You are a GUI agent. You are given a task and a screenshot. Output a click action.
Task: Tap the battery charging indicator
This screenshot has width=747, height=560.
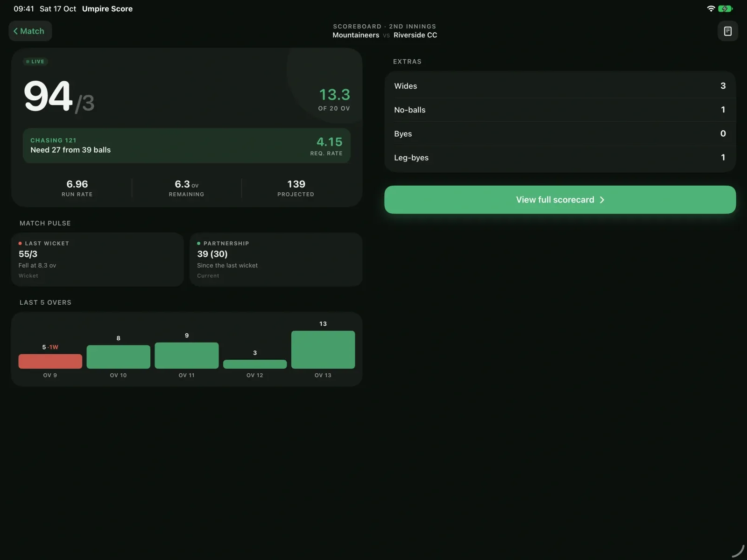(x=725, y=9)
